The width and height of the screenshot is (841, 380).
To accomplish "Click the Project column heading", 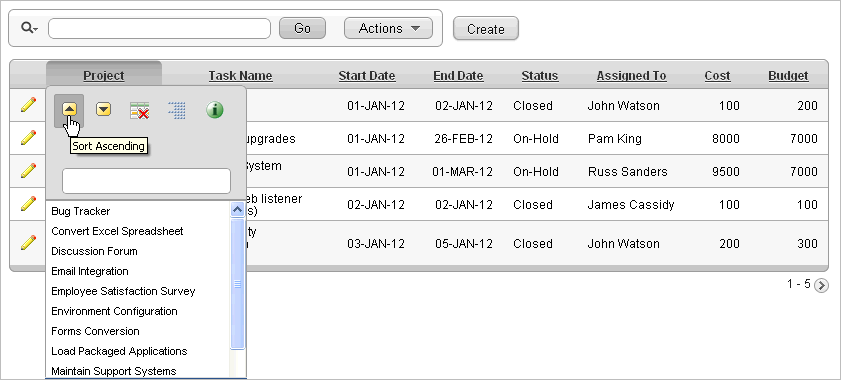I will (x=104, y=76).
